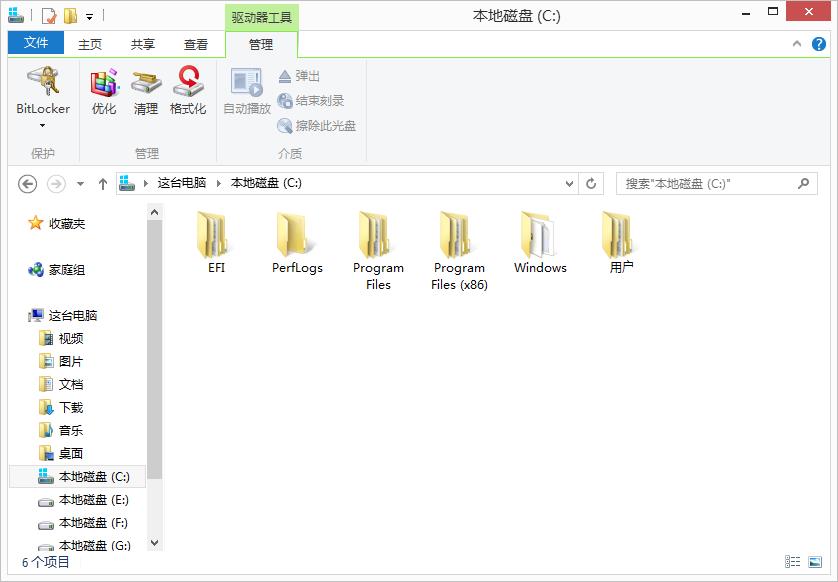Click the 结束刻录 finish burning option
This screenshot has width=838, height=582.
pyautogui.click(x=311, y=100)
